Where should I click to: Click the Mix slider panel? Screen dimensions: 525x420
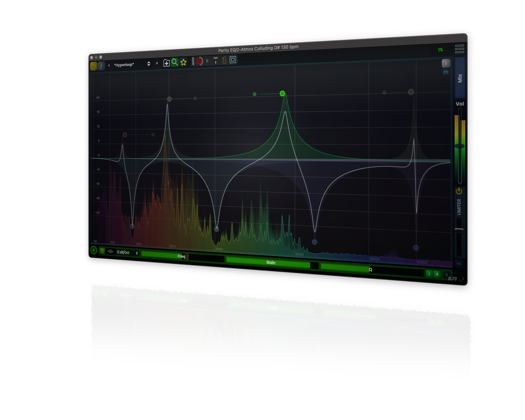(460, 78)
